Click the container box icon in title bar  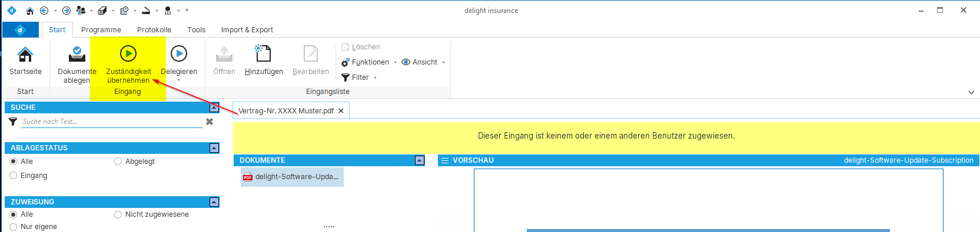tap(102, 11)
